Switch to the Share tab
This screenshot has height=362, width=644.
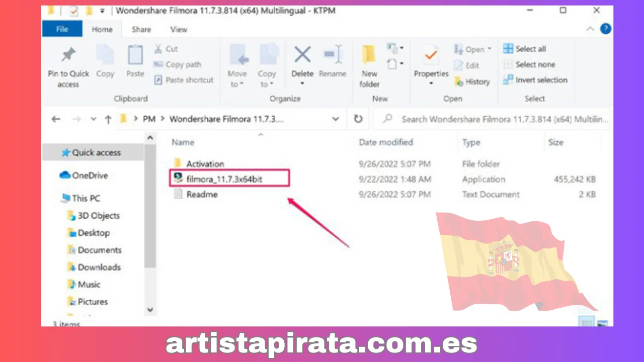click(x=141, y=30)
